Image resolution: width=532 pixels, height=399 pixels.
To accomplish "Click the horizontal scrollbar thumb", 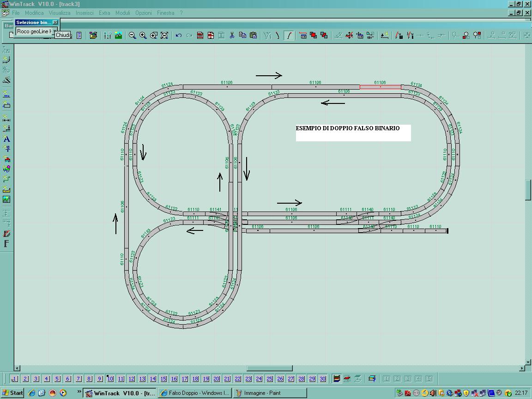I will 269,368.
